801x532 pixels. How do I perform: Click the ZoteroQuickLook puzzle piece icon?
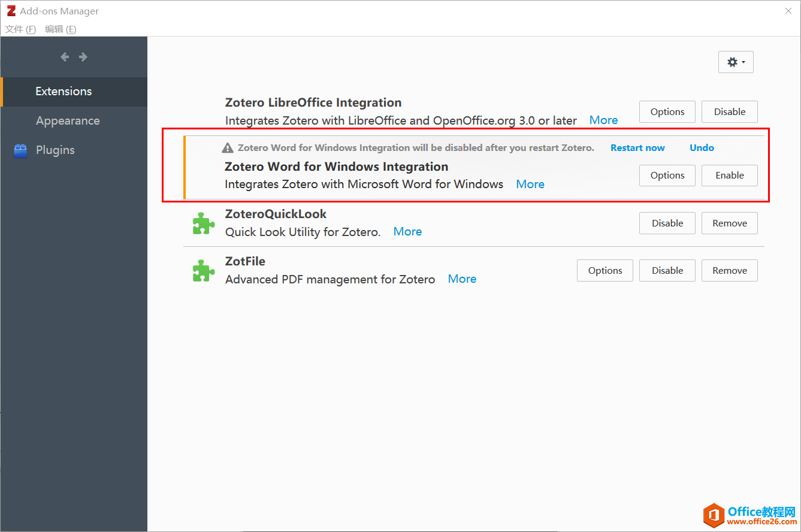[x=204, y=223]
